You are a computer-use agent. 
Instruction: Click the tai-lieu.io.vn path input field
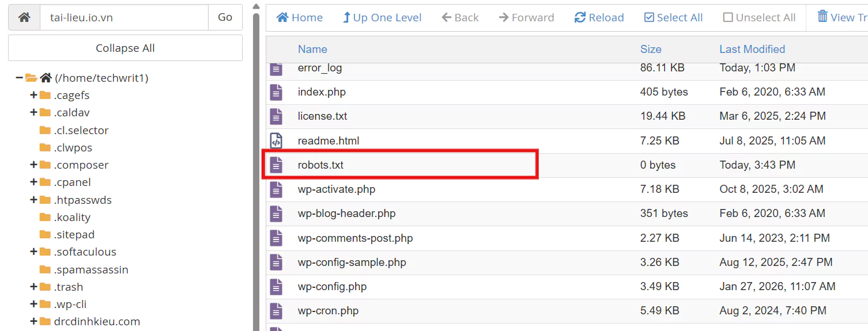(x=123, y=17)
